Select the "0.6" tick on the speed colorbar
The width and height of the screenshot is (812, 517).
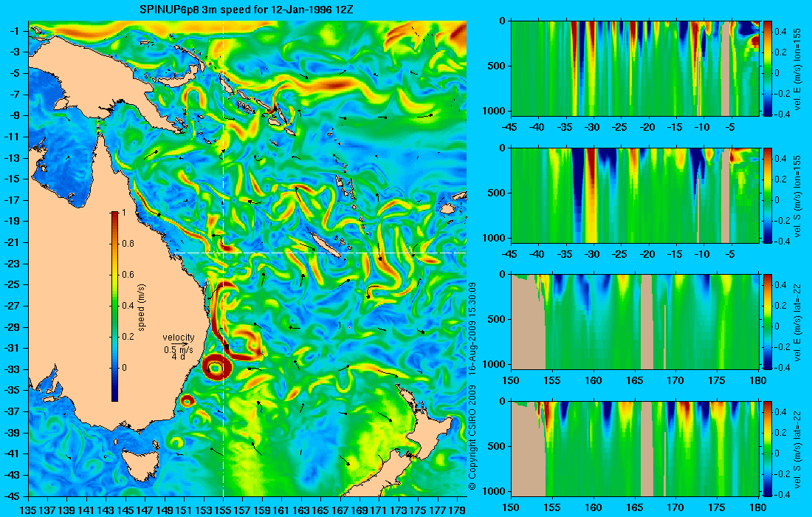click(x=128, y=275)
